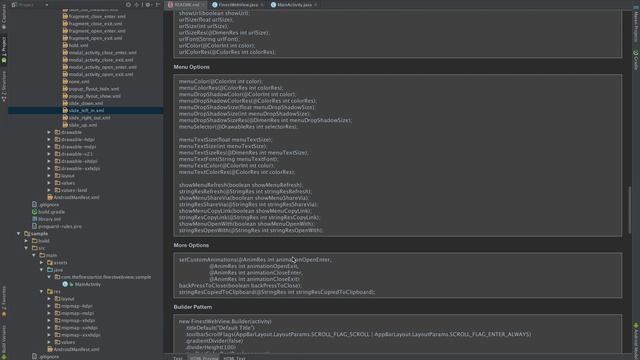Collapse the java folder
The width and height of the screenshot is (640, 360).
42,270
